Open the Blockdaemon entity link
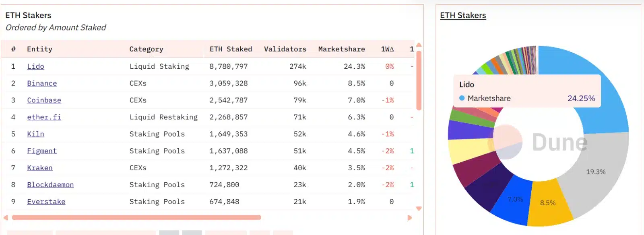 (x=50, y=184)
